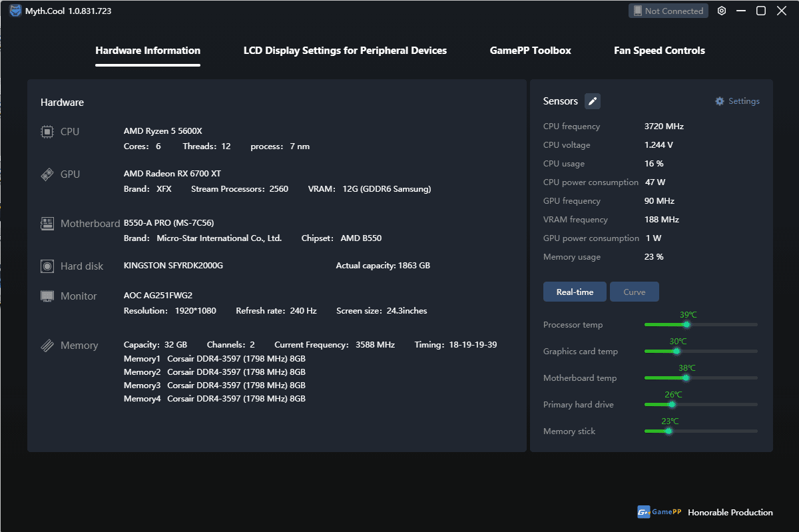
Task: Click the Motherboard icon
Action: pos(47,224)
